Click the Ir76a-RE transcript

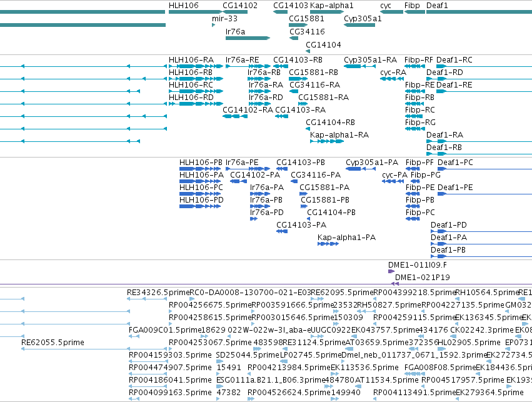248,66
